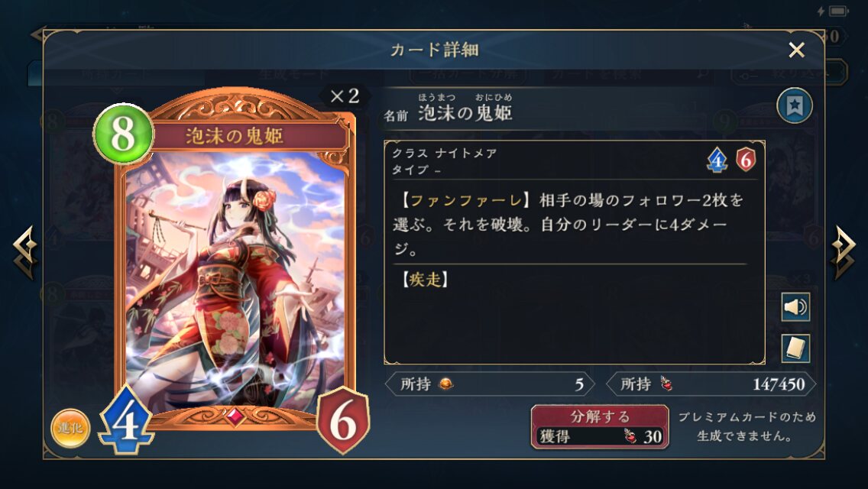Screen dimensions: 868x489
Task: Click the small attack 4 icon in info panel
Action: coord(717,160)
